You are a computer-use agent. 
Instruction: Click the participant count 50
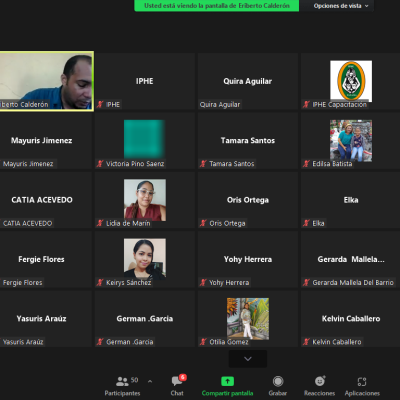coord(134,380)
